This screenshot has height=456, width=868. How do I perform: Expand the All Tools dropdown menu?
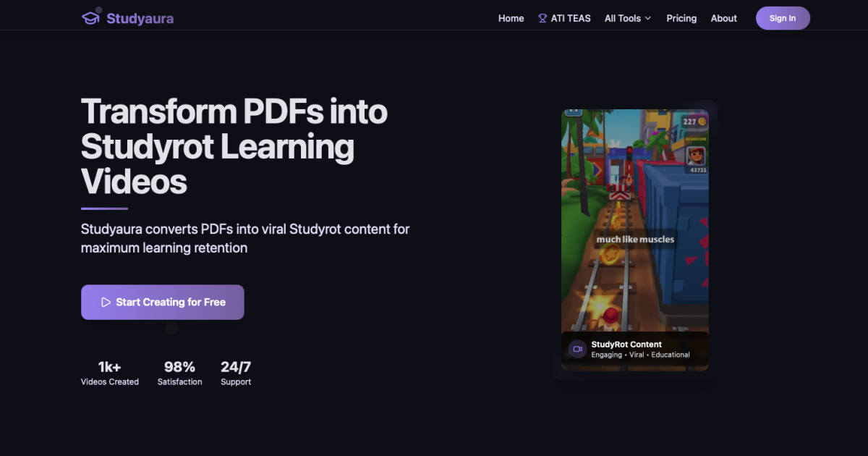[x=628, y=18]
